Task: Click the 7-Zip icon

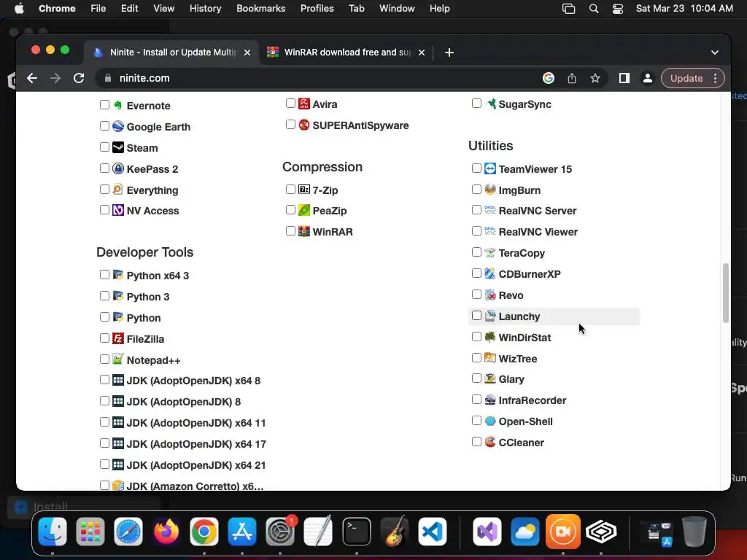Action: (304, 190)
